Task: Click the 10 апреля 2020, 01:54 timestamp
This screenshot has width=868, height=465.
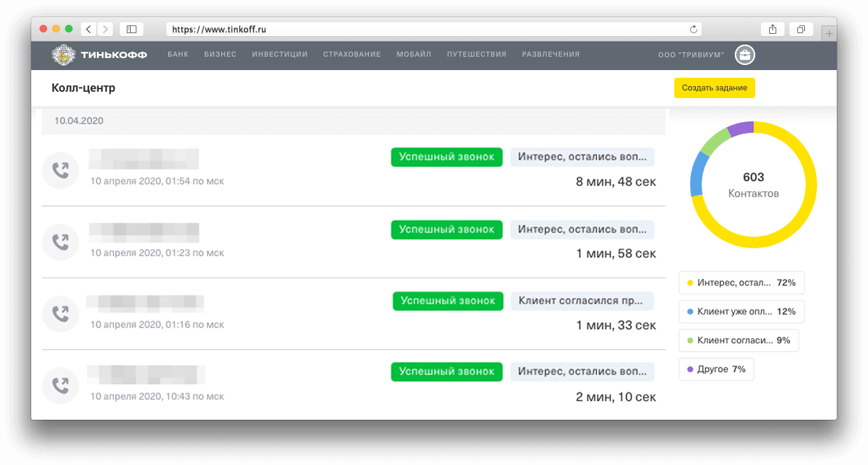Action: point(157,182)
